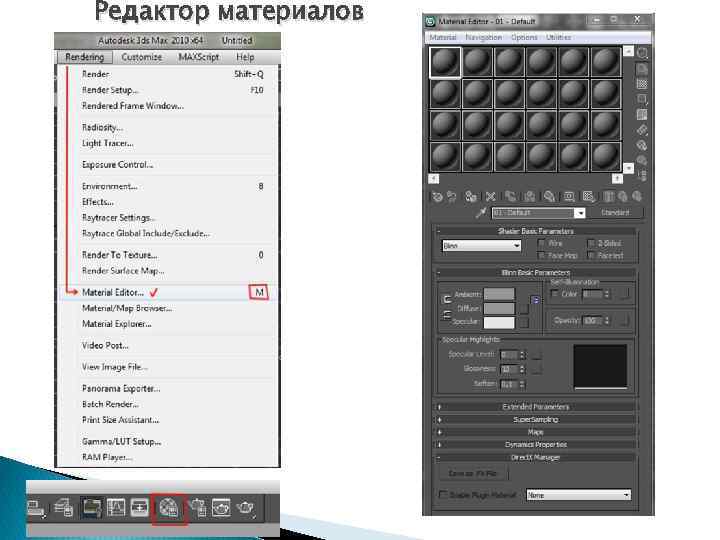Open Material Editor Options icon in side toolbar
The height and width of the screenshot is (540, 720).
(x=642, y=146)
